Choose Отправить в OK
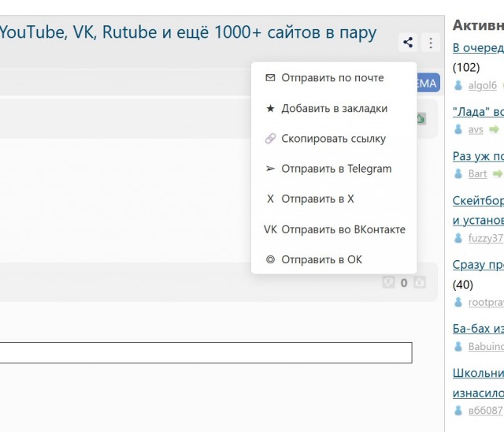 [334, 259]
